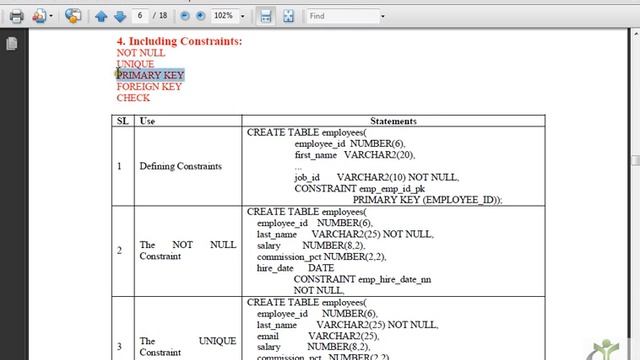Enable scrolling page display mode

(266, 16)
